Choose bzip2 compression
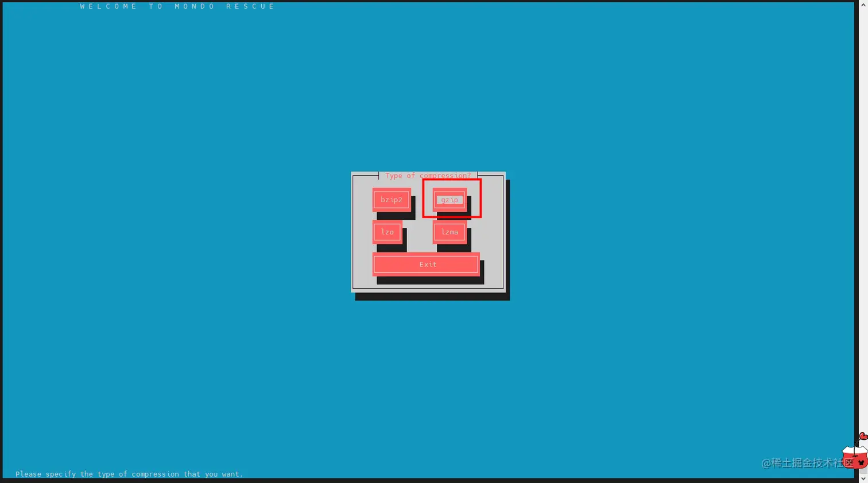Screen dimensions: 868x483 tap(392, 200)
